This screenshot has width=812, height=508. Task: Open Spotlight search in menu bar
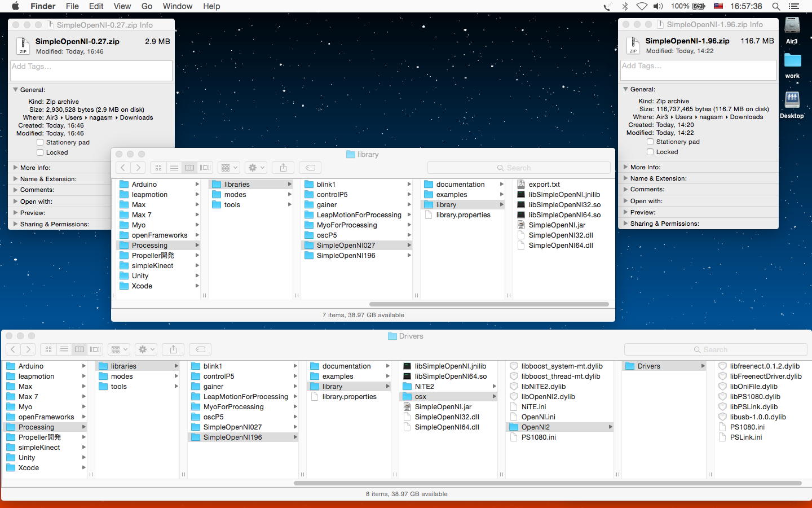point(776,6)
